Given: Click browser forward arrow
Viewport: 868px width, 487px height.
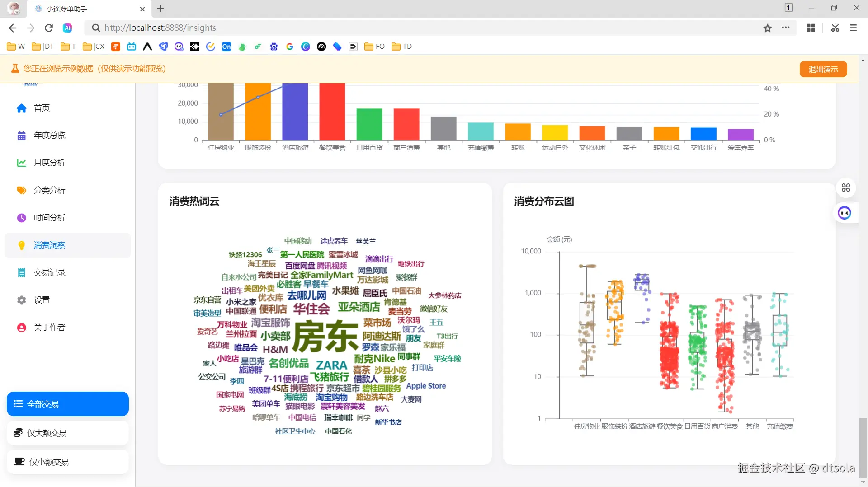Looking at the screenshot, I should click(31, 28).
